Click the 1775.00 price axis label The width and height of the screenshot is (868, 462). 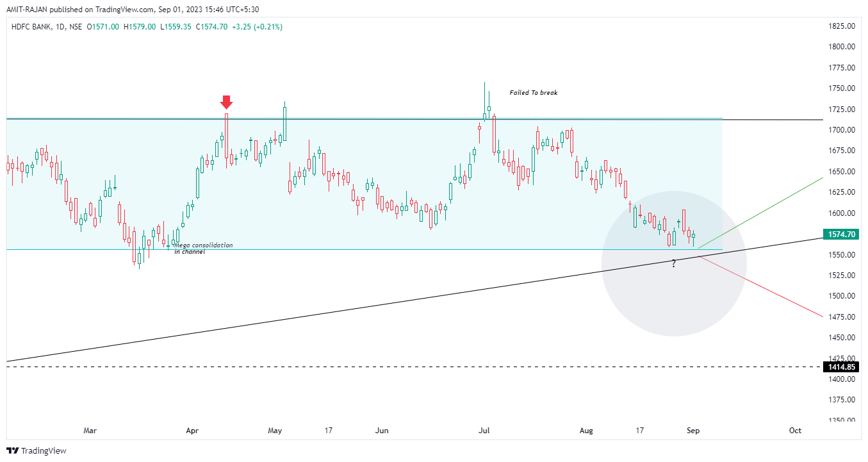click(841, 68)
